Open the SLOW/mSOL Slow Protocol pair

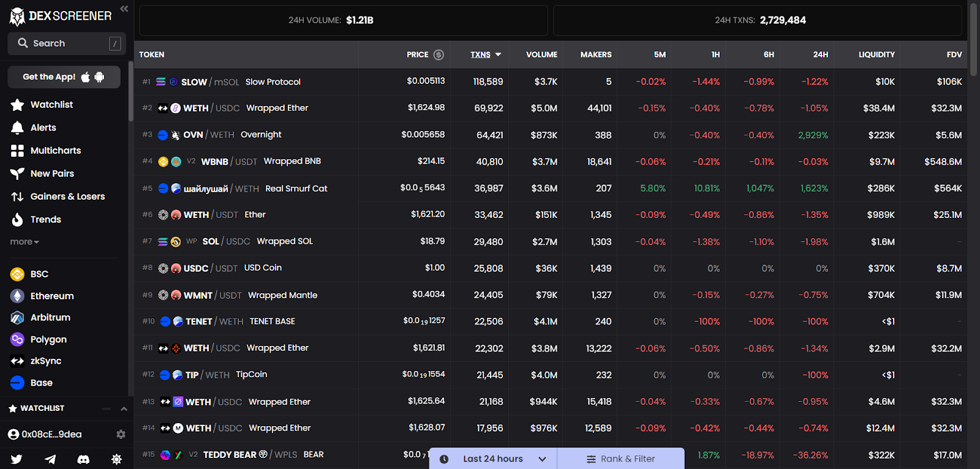(551, 82)
